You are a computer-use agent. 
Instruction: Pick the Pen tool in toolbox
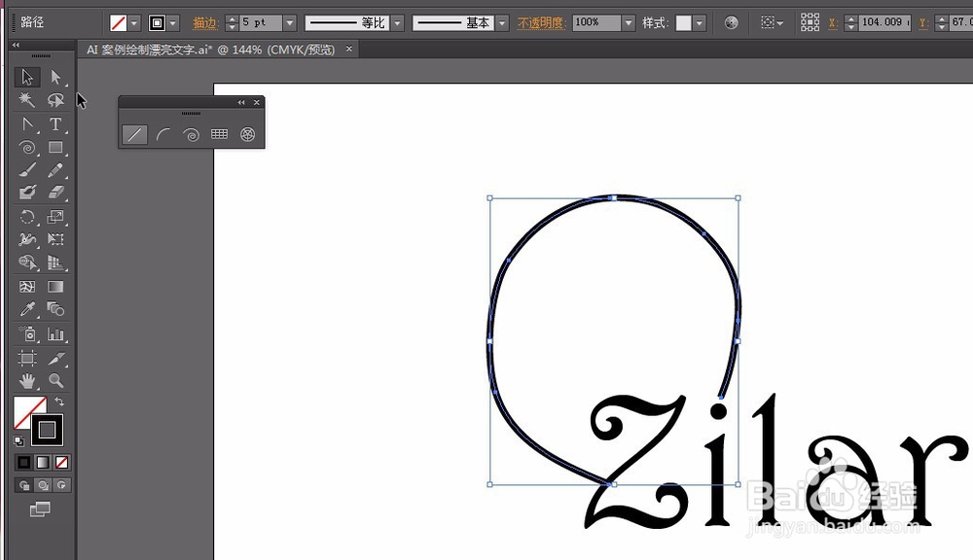coord(26,124)
